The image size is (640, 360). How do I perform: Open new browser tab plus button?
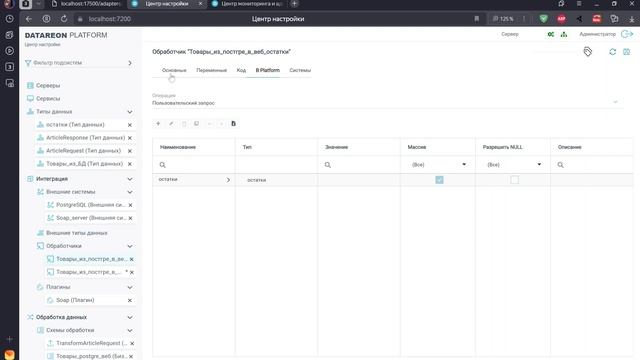coord(294,4)
